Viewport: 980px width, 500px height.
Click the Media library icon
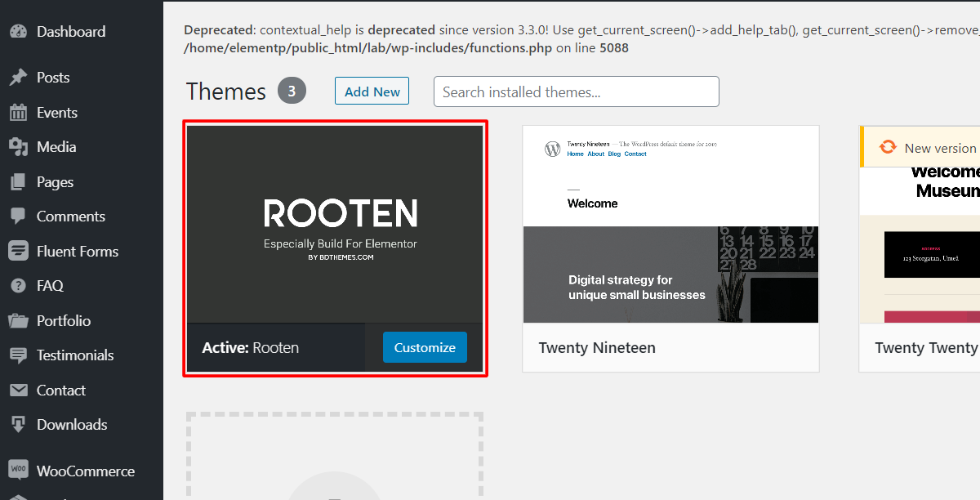coord(19,147)
